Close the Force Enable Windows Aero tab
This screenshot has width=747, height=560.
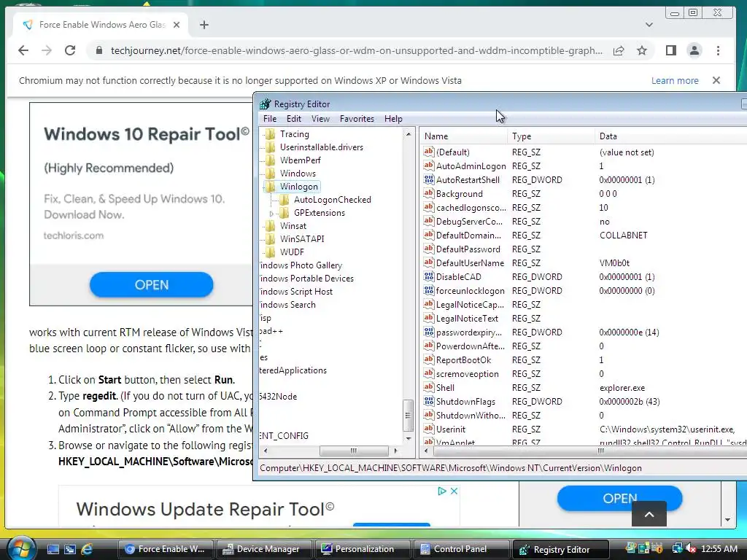pos(177,25)
